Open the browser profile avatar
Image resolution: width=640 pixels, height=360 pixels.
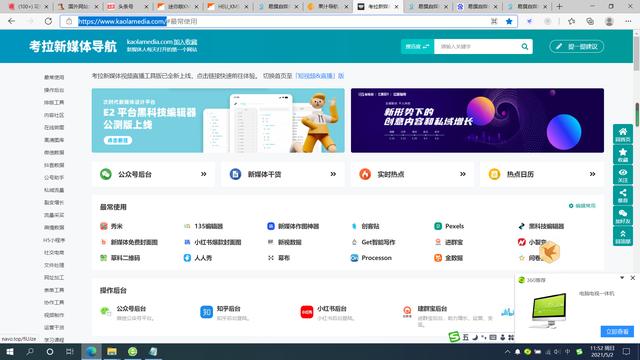[x=609, y=21]
